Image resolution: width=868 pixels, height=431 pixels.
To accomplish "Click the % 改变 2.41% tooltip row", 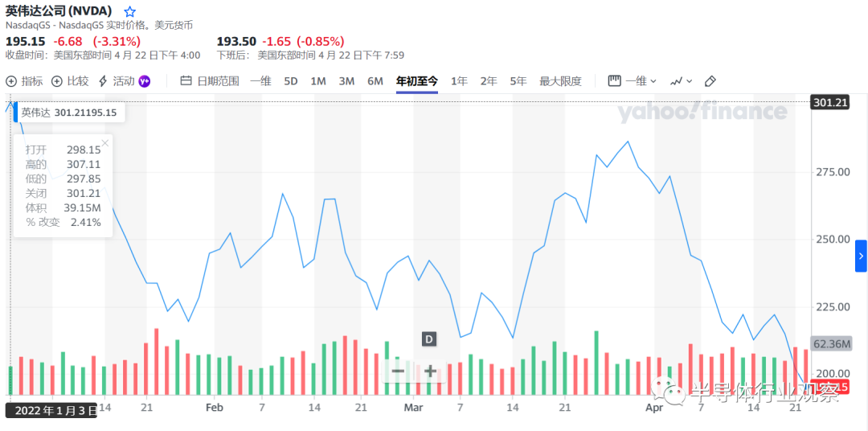I will click(63, 223).
